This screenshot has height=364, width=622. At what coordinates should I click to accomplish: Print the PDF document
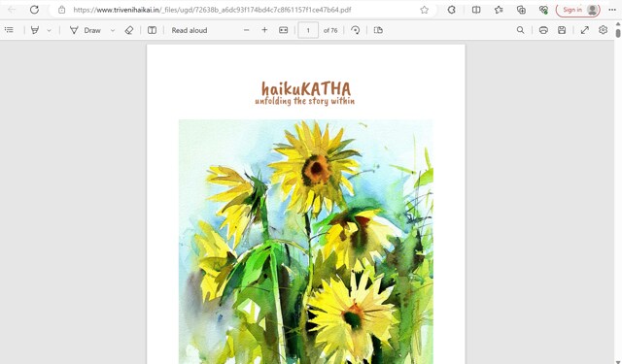click(x=543, y=30)
